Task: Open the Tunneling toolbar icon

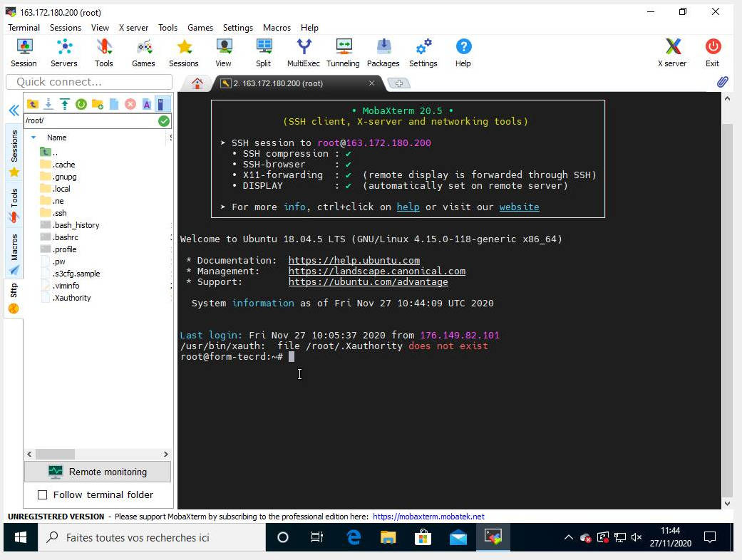Action: (343, 53)
